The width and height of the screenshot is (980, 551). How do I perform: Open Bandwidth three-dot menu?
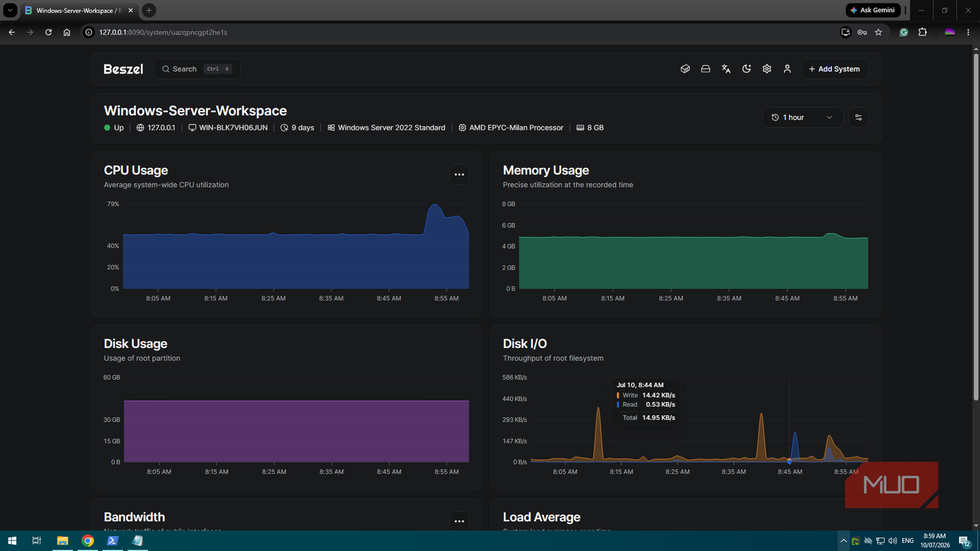tap(459, 521)
